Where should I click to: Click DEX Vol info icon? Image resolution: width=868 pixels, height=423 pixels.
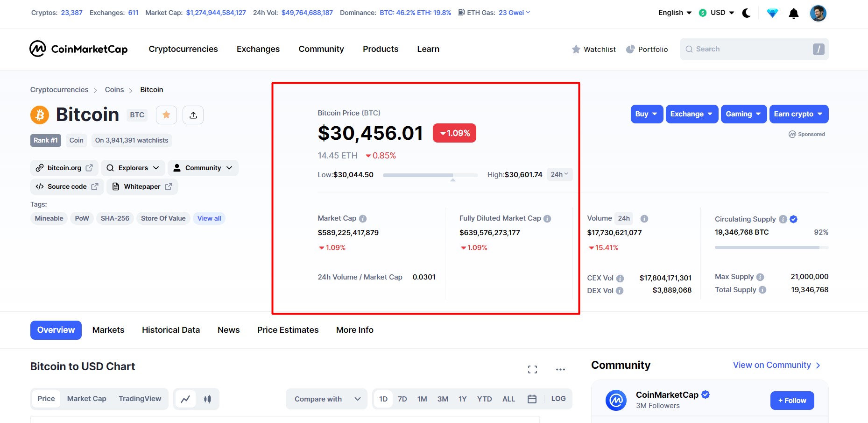click(620, 291)
